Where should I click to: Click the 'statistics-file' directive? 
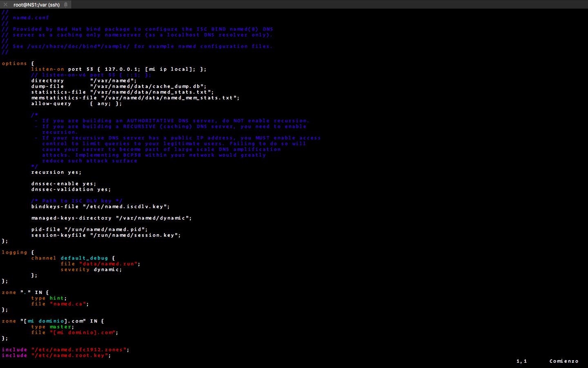58,92
